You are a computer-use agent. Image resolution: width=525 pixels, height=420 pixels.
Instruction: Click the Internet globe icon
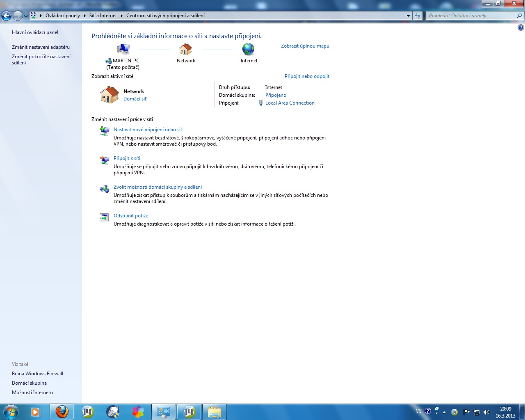[x=249, y=49]
